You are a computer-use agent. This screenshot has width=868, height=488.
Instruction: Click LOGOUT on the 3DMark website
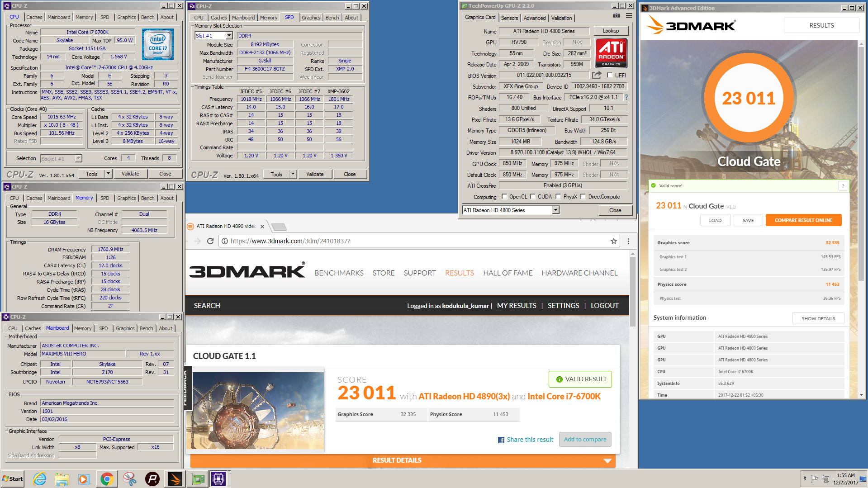click(604, 305)
